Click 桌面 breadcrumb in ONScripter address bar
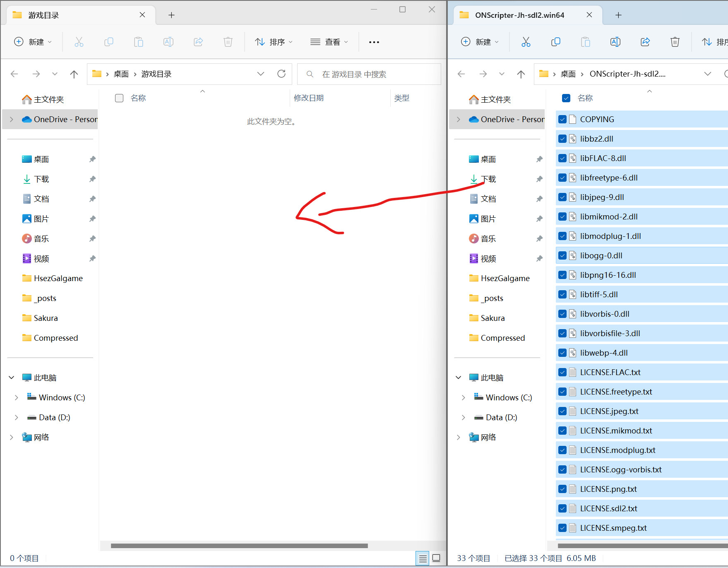 (x=568, y=74)
